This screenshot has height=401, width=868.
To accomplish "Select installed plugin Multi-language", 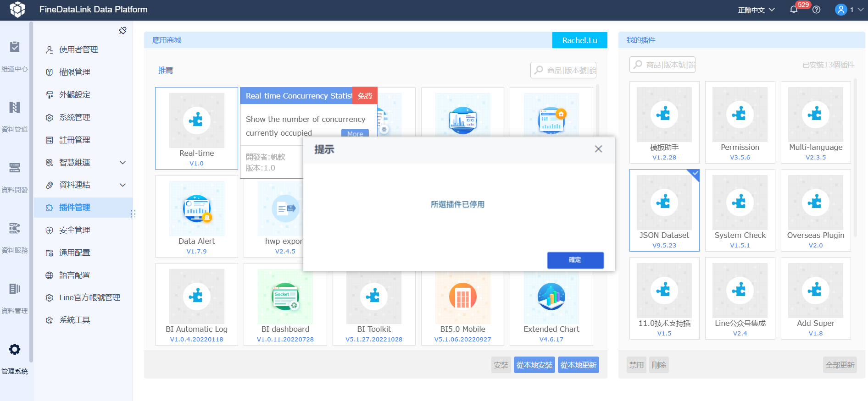I will tap(816, 122).
